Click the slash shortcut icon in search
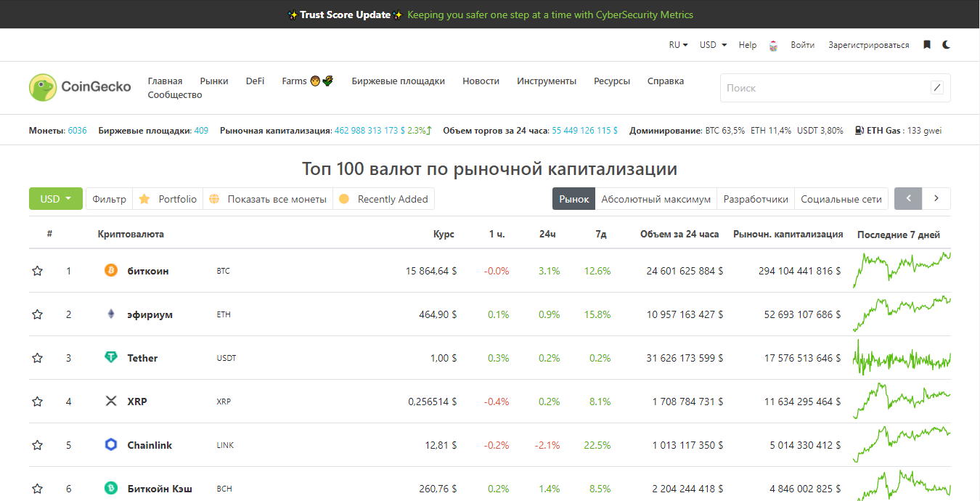Viewport: 980px width, 501px height. click(937, 88)
